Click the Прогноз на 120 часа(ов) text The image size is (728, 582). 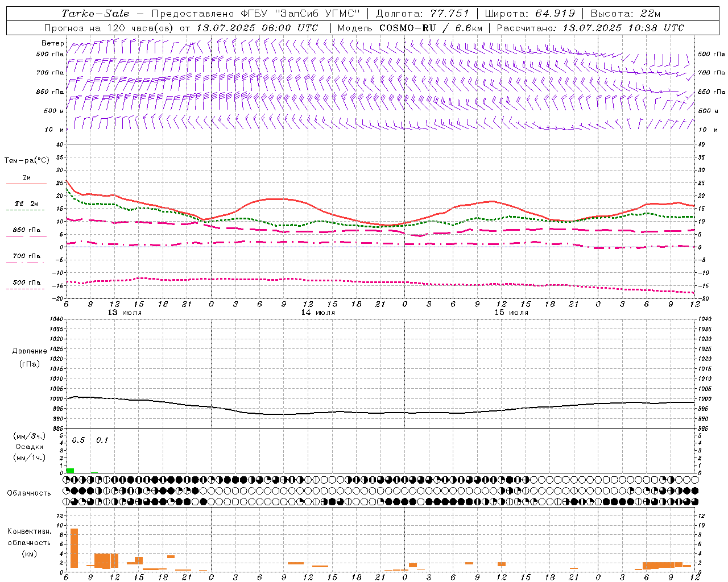[x=109, y=28]
